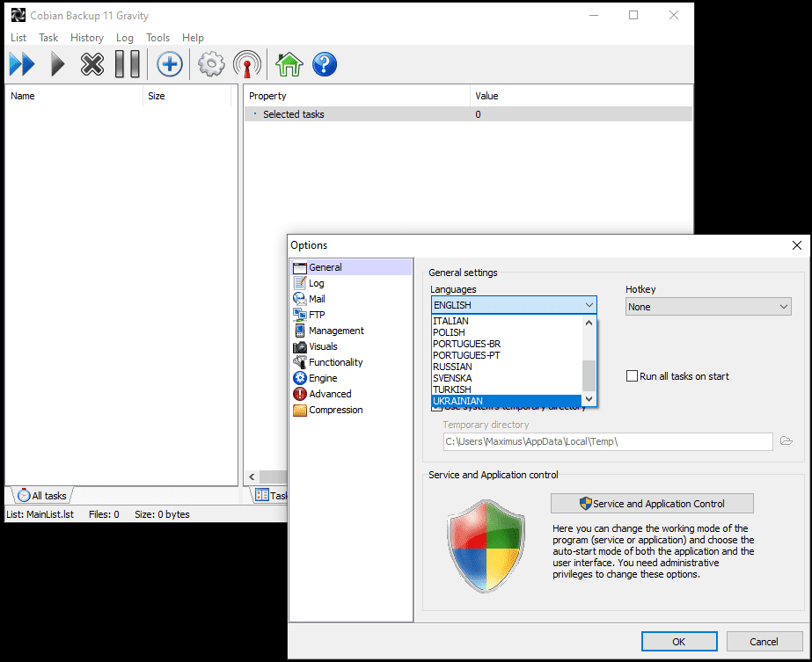Enable Run all tasks on start
The width and height of the screenshot is (812, 662).
point(632,375)
